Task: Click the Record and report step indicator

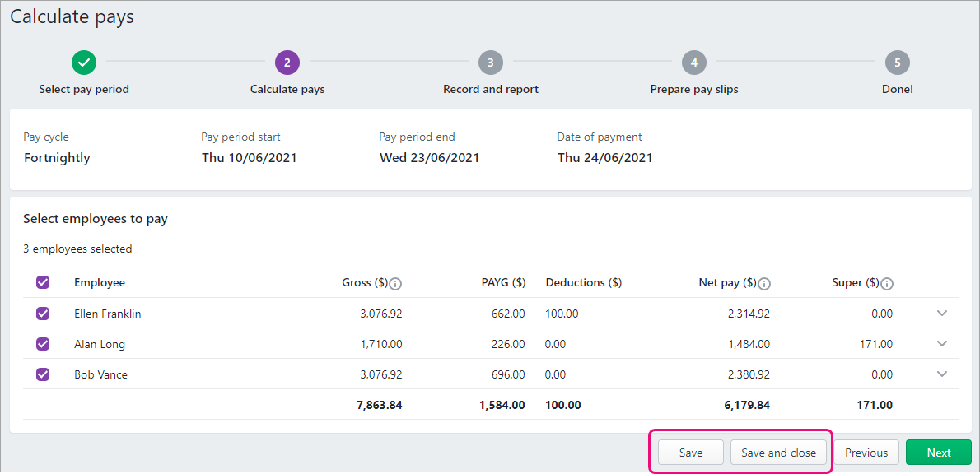Action: (x=490, y=62)
